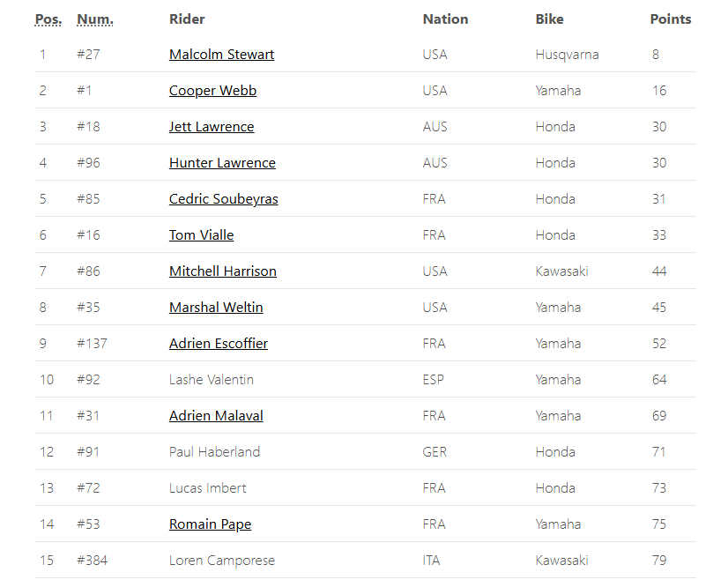Click the Bike column header

(549, 19)
